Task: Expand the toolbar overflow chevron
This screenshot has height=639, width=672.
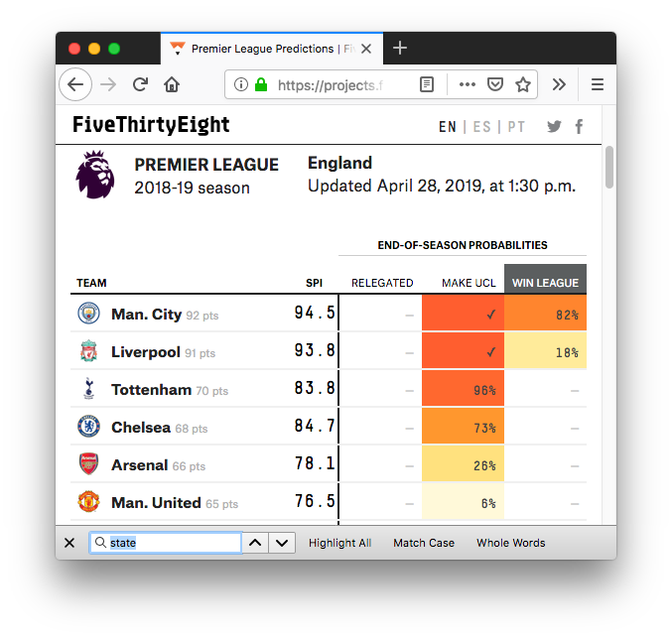Action: [559, 85]
